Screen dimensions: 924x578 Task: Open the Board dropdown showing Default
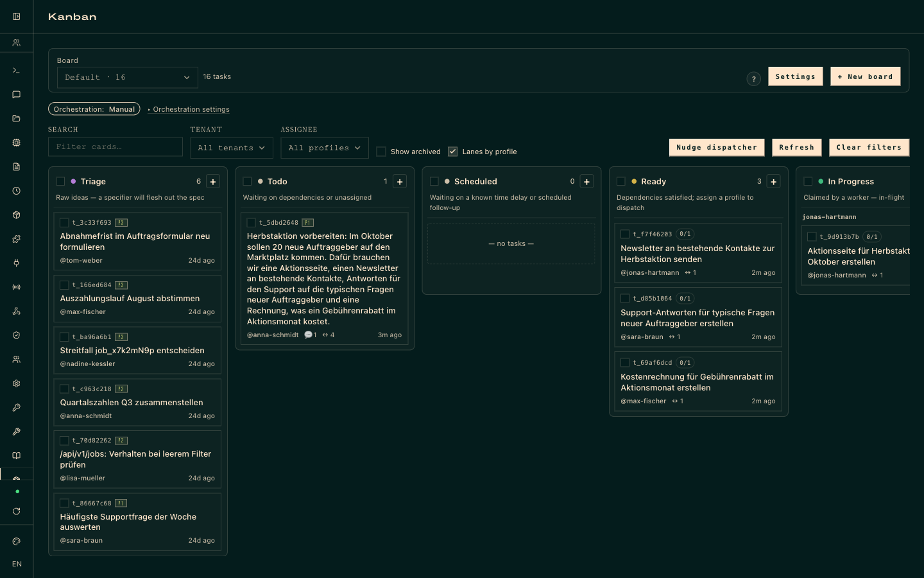tap(128, 78)
